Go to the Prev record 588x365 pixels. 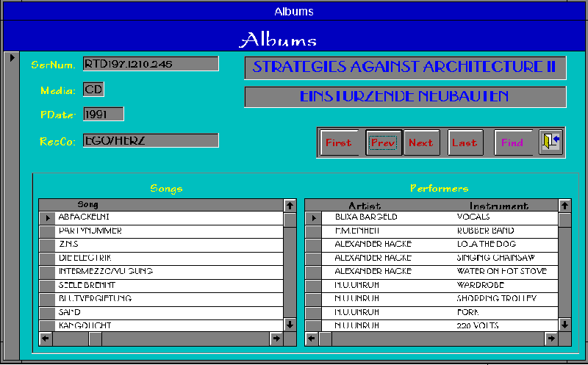pos(383,142)
